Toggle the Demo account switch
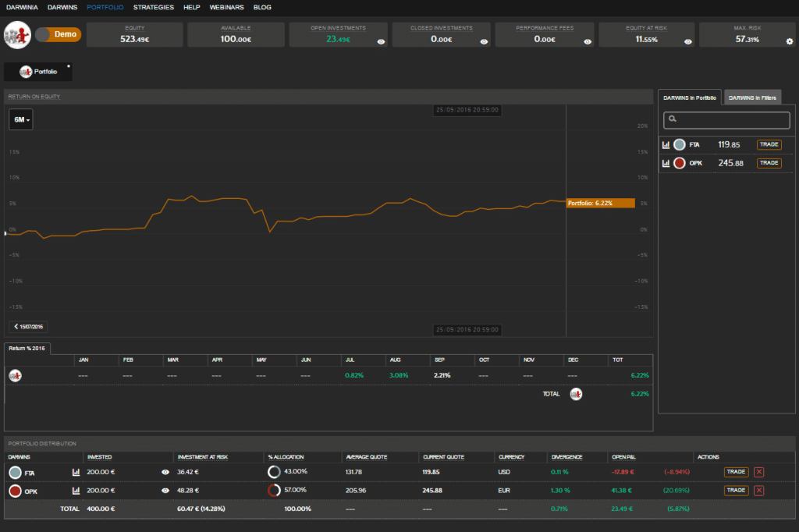799x532 pixels. [58, 35]
